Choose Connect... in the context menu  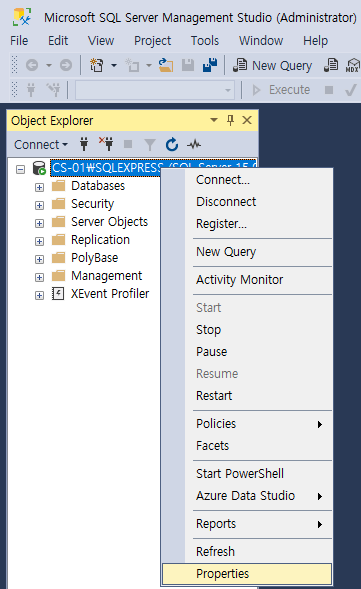[247, 180]
